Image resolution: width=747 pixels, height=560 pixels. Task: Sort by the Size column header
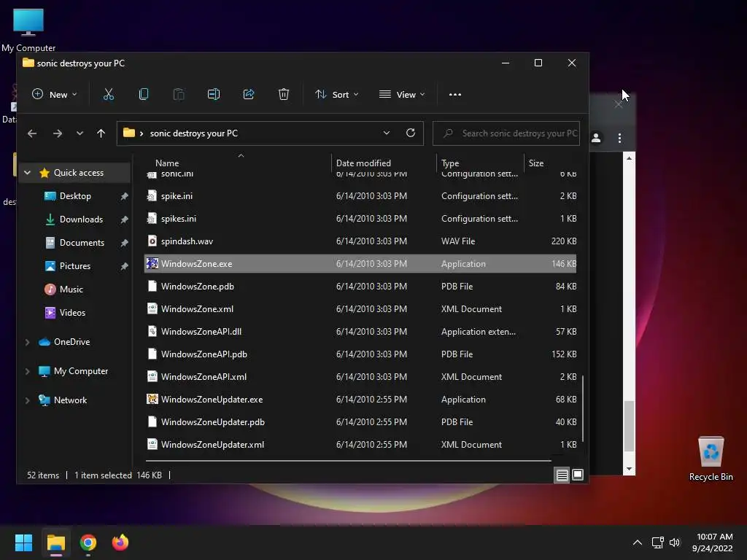pyautogui.click(x=536, y=163)
